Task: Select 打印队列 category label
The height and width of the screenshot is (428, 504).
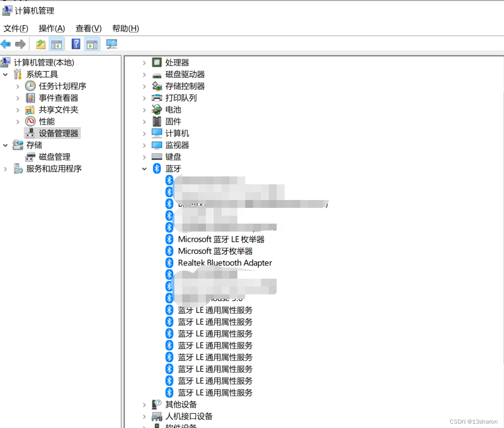Action: [x=181, y=98]
